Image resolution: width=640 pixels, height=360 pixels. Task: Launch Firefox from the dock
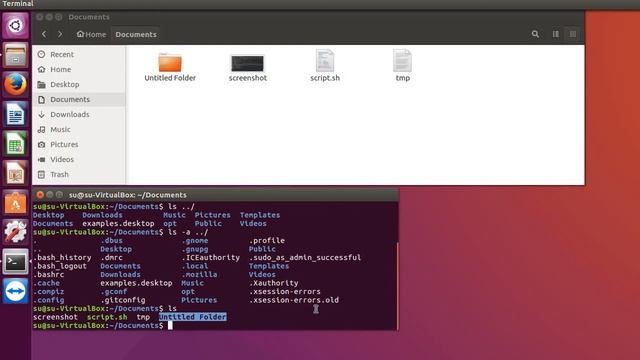pyautogui.click(x=16, y=84)
